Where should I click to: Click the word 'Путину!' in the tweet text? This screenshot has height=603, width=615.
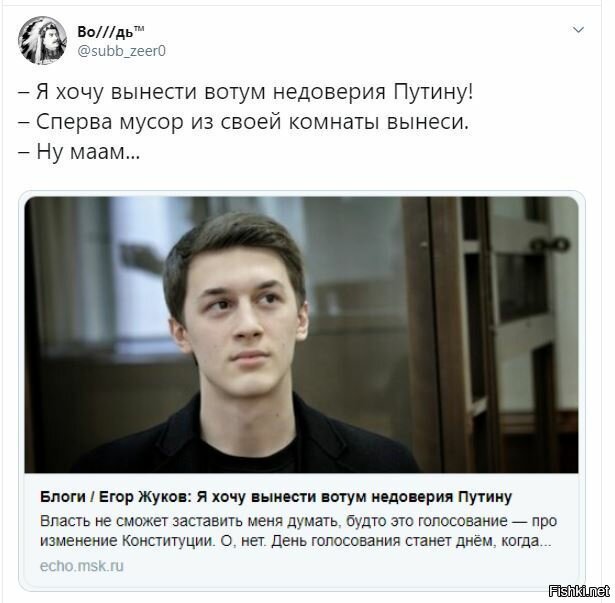[x=433, y=93]
